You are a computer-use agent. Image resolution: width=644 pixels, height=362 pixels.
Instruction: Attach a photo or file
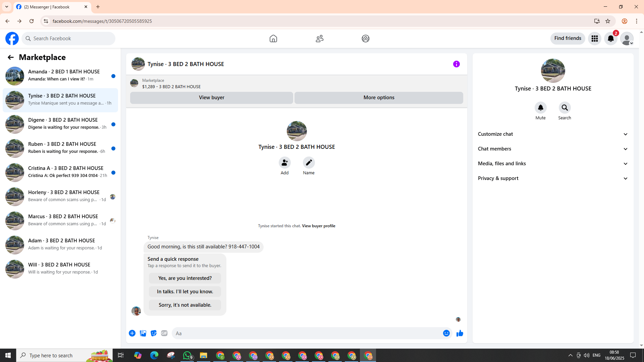coord(143,333)
